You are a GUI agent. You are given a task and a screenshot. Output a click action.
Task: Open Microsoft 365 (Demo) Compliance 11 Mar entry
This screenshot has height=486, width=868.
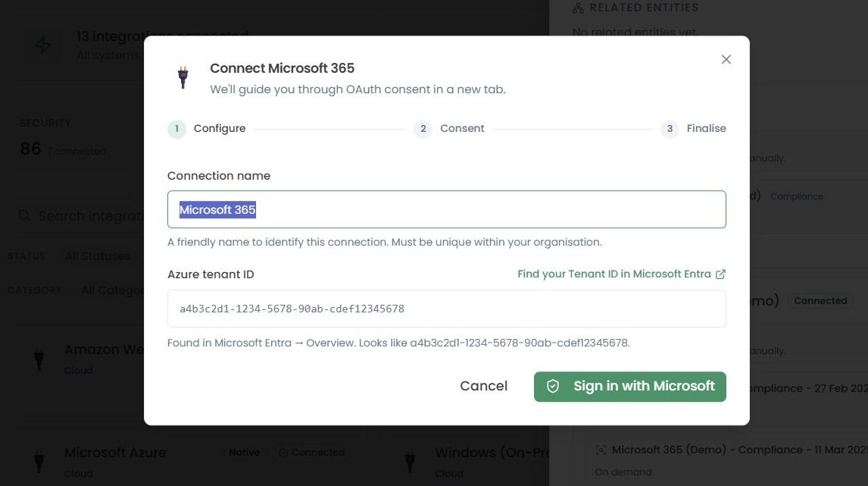click(739, 450)
